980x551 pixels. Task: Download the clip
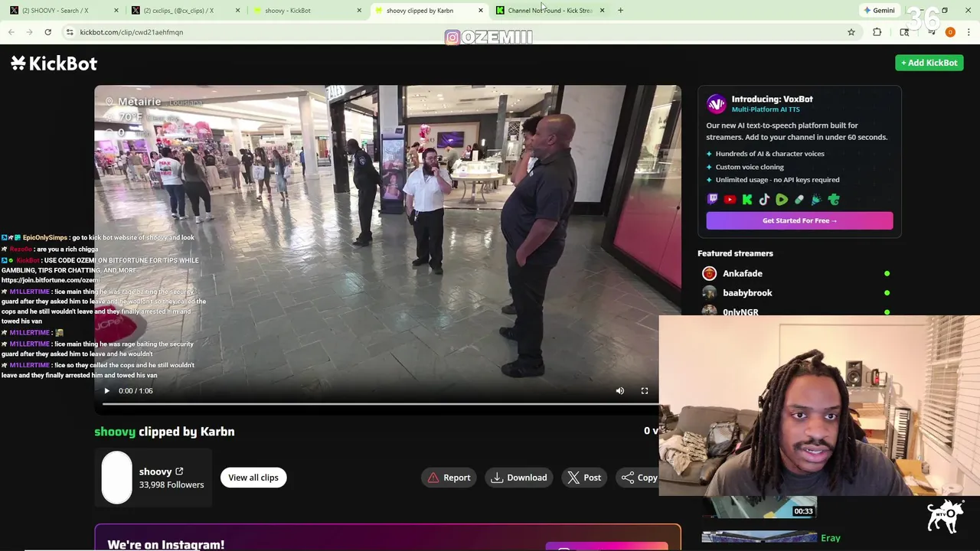click(x=519, y=478)
